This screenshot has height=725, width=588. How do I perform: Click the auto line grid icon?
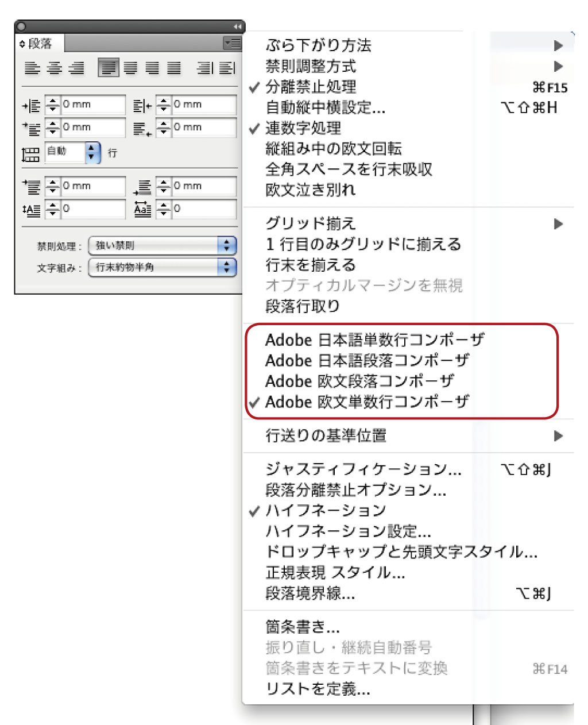click(30, 154)
